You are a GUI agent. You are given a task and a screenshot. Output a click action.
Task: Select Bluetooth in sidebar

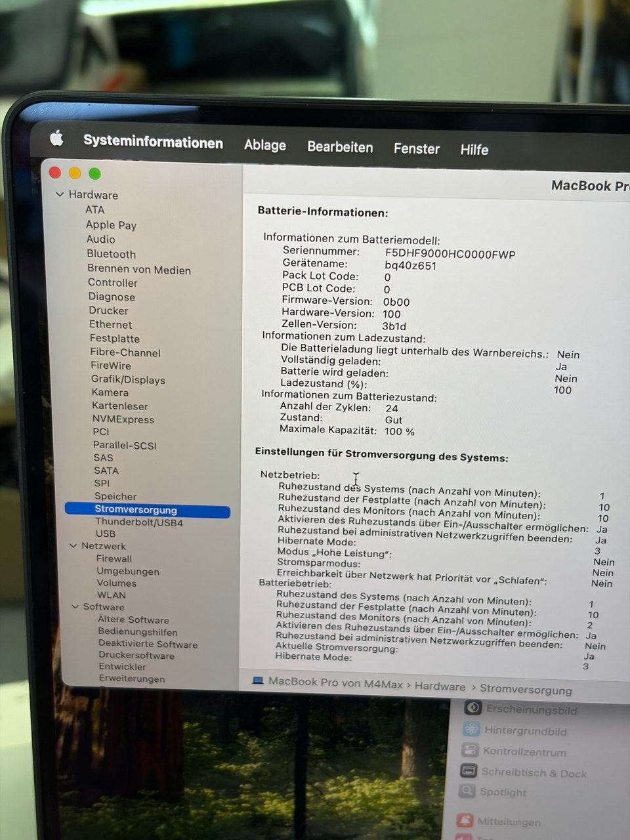click(x=111, y=254)
